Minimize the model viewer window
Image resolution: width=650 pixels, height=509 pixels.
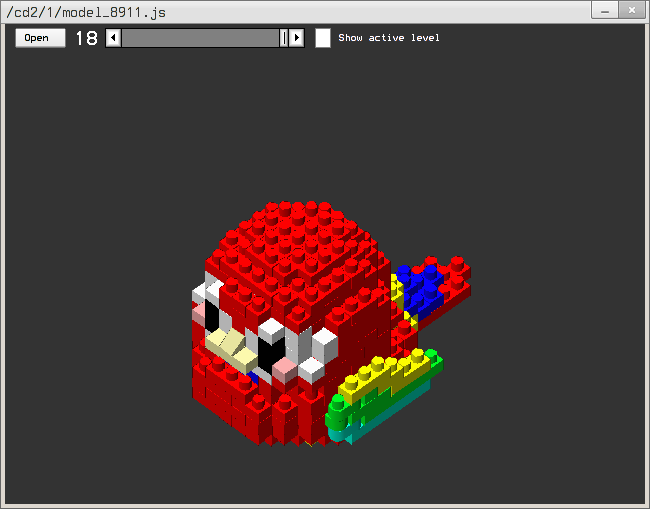(x=605, y=10)
